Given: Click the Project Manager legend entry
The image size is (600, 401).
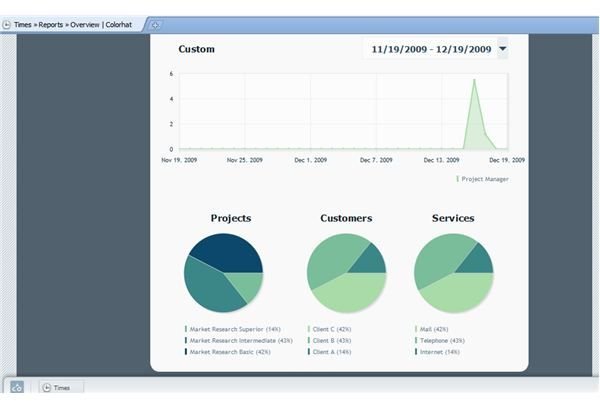Looking at the screenshot, I should (483, 179).
